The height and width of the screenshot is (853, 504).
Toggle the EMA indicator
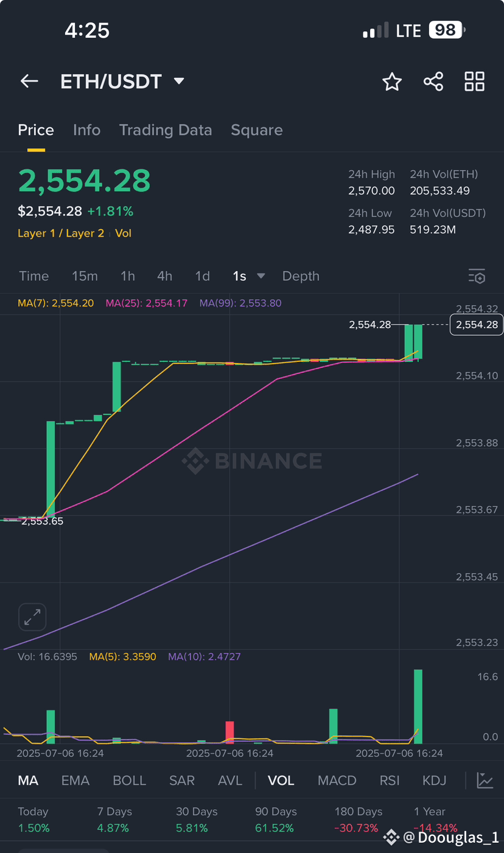tap(75, 780)
